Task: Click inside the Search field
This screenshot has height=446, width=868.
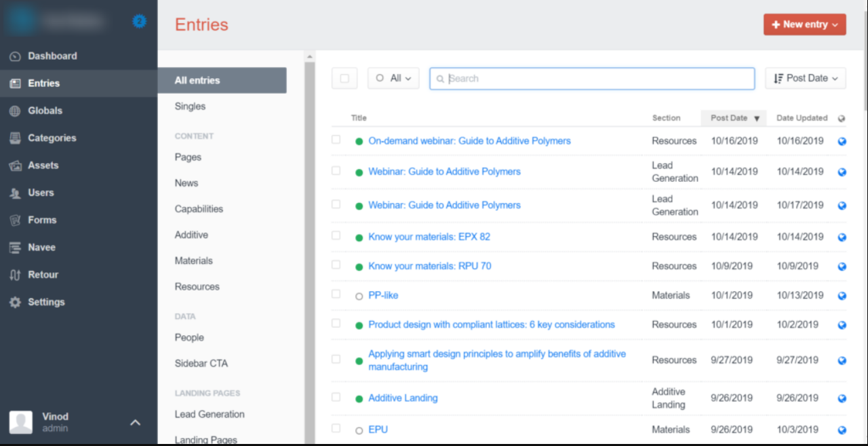Action: click(590, 78)
